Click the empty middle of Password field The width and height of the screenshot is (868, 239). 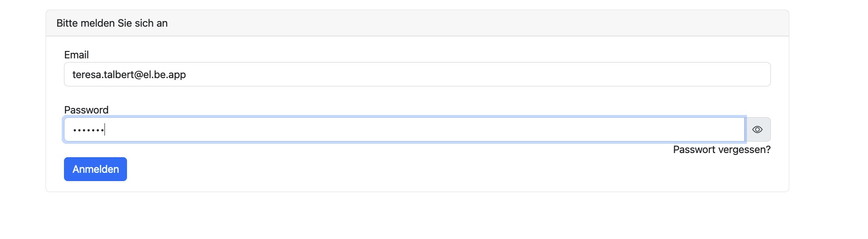404,130
